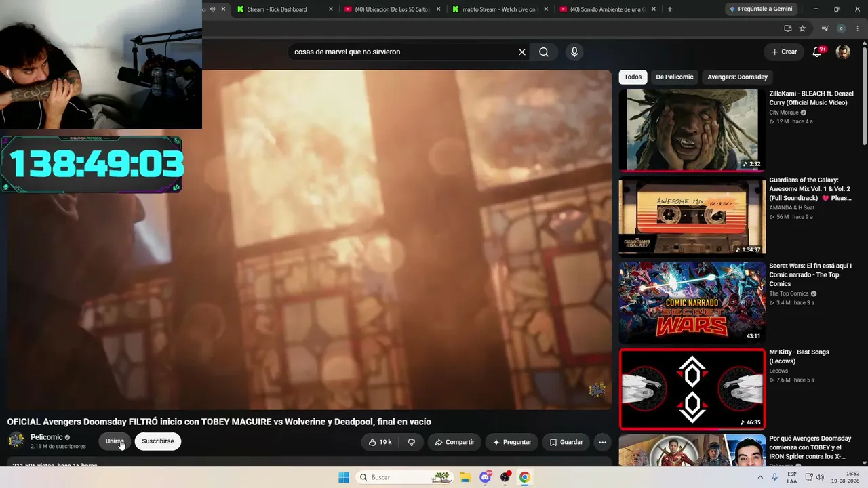Image resolution: width=868 pixels, height=488 pixels.
Task: Close the matito Stream tab
Action: click(x=546, y=9)
